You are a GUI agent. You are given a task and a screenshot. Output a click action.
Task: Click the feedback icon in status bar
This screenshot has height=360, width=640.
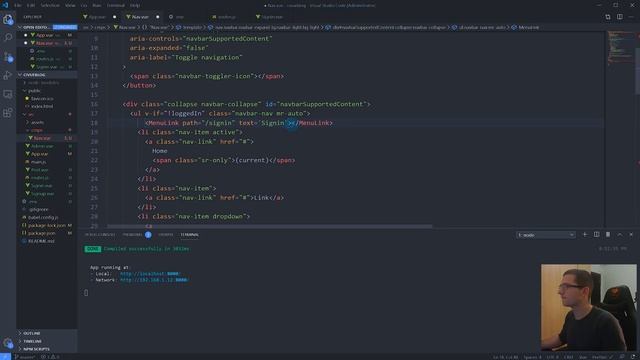(x=622, y=357)
